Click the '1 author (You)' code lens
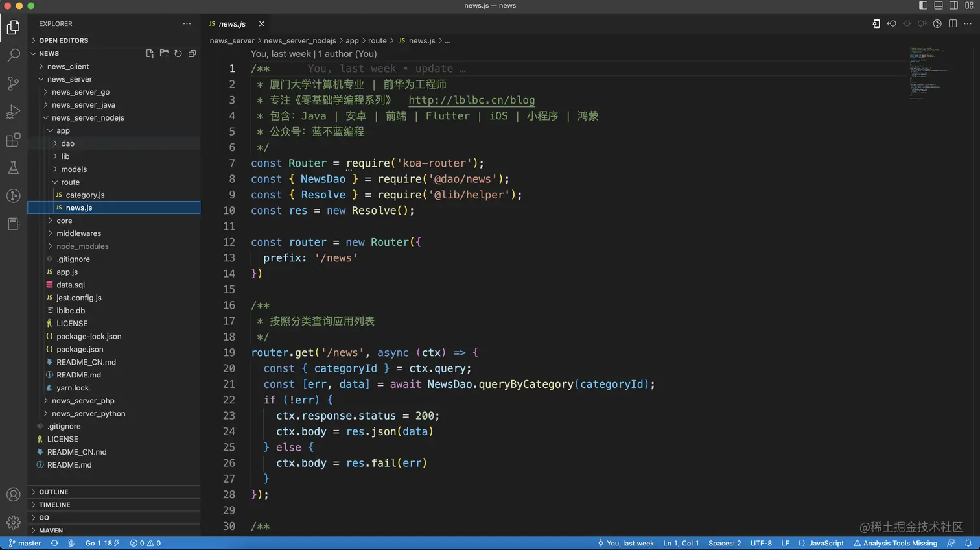 tap(347, 54)
